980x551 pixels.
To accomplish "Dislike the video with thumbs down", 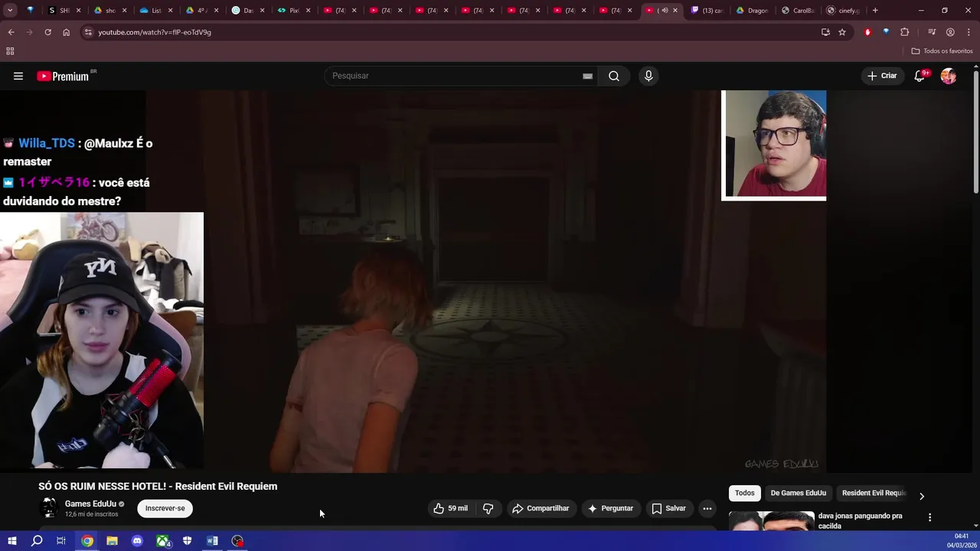I will click(x=488, y=508).
